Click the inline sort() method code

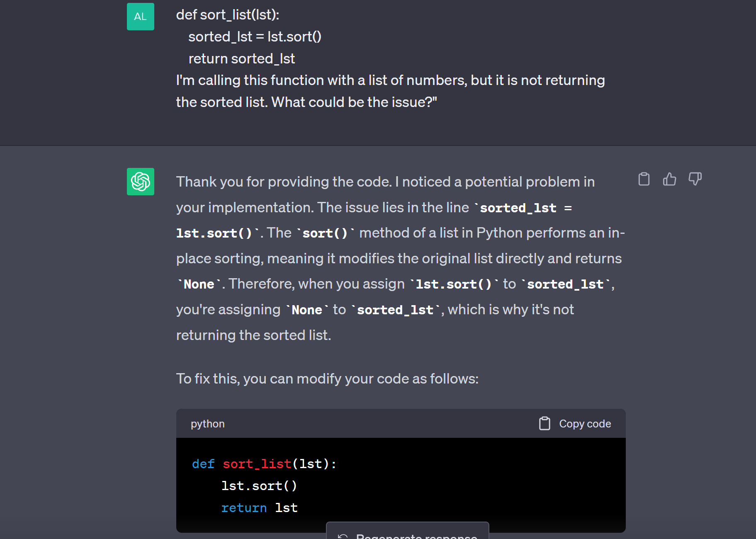325,233
